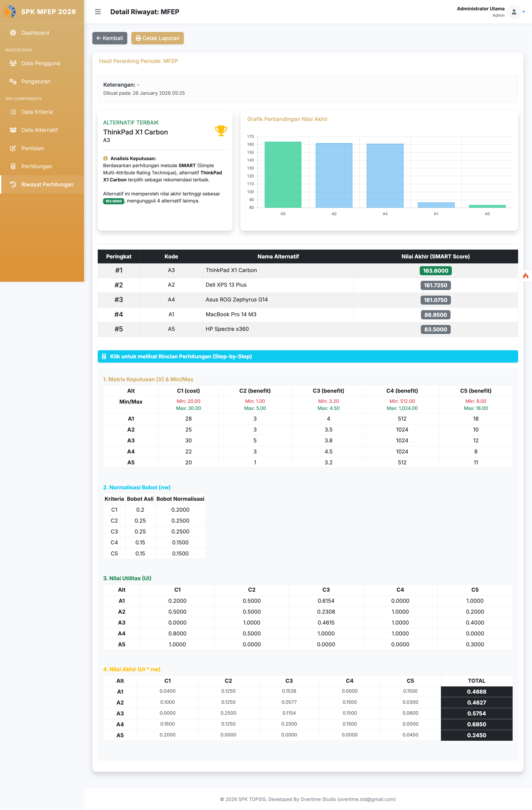Click the Data Kriteria list icon

13,112
